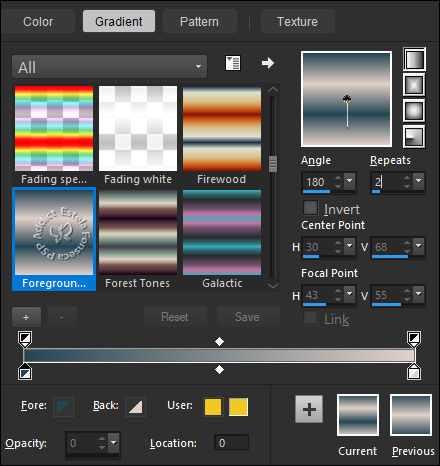
Task: Switch to the Pattern tab
Action: click(199, 22)
